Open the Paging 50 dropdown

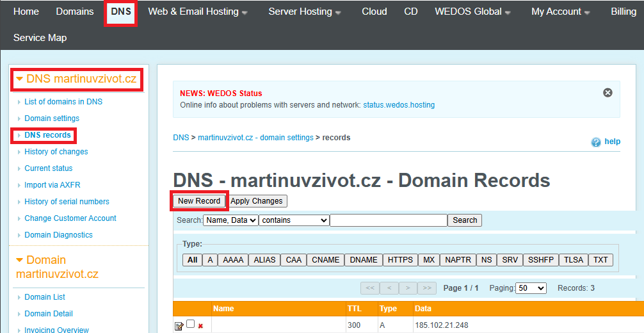531,288
